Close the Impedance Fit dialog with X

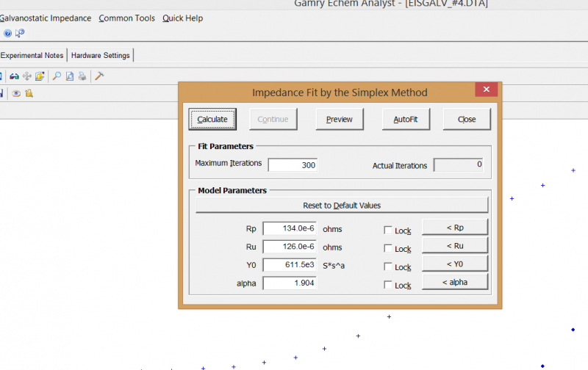click(x=487, y=89)
